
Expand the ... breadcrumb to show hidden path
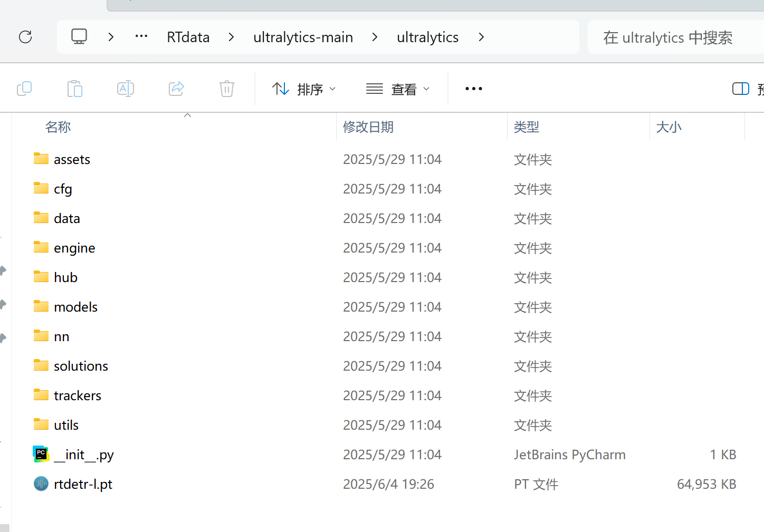tap(141, 36)
